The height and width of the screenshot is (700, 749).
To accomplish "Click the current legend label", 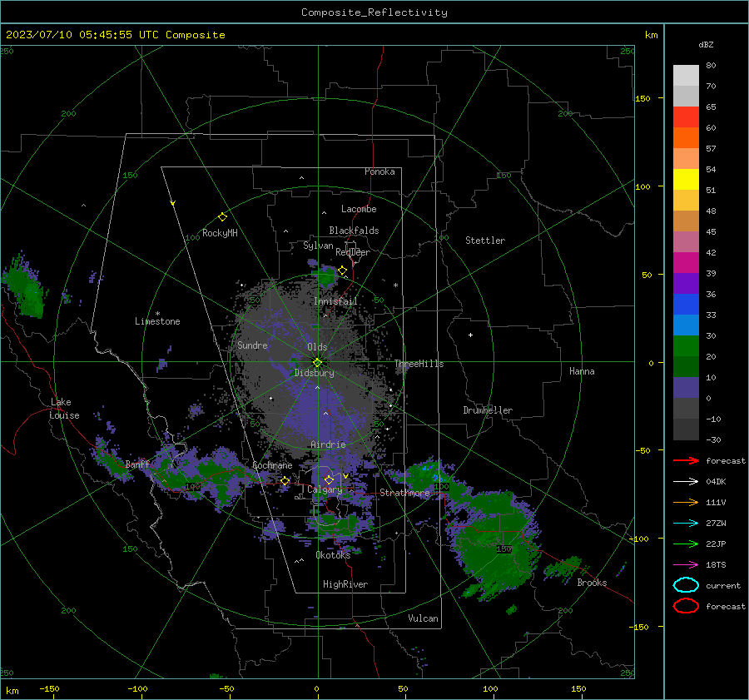I will 723,585.
